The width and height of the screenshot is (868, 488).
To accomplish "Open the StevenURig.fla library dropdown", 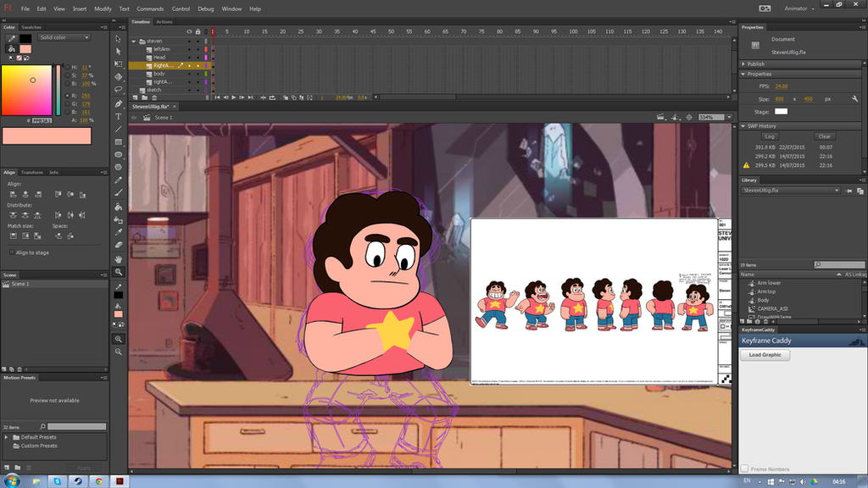I will click(791, 191).
